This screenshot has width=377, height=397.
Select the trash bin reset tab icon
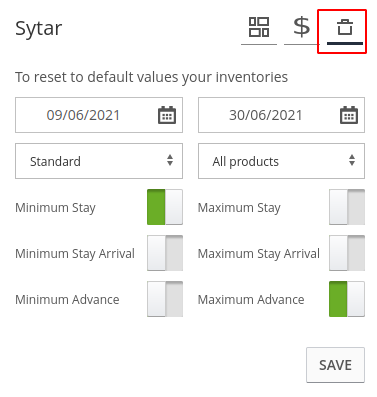click(345, 27)
